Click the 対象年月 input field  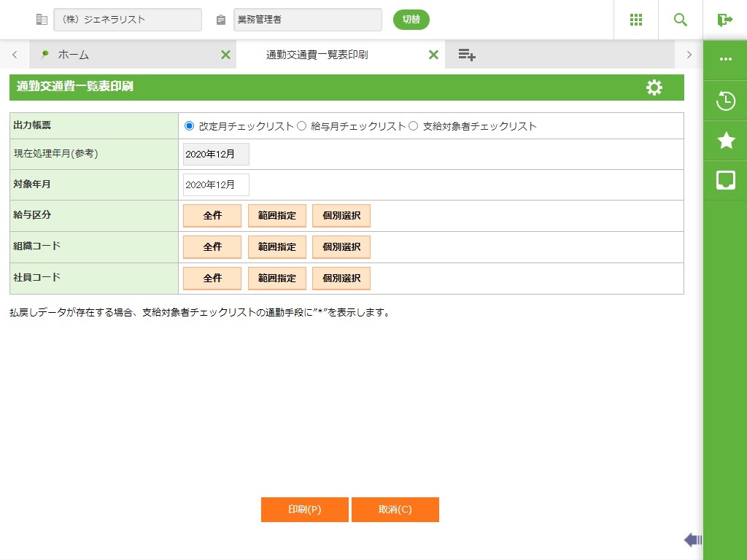tap(216, 185)
